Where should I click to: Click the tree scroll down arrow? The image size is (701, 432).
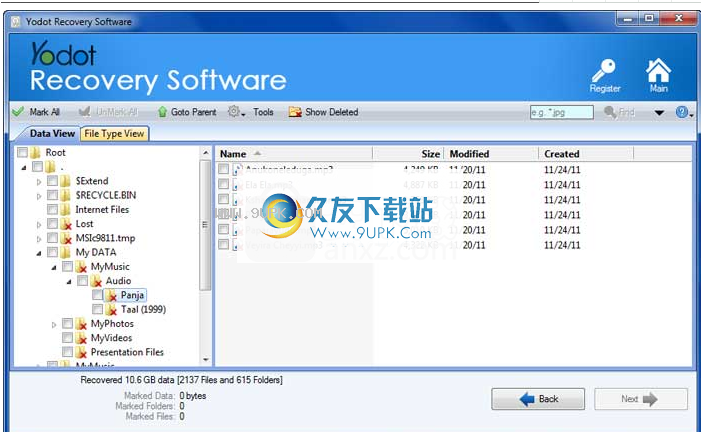206,359
